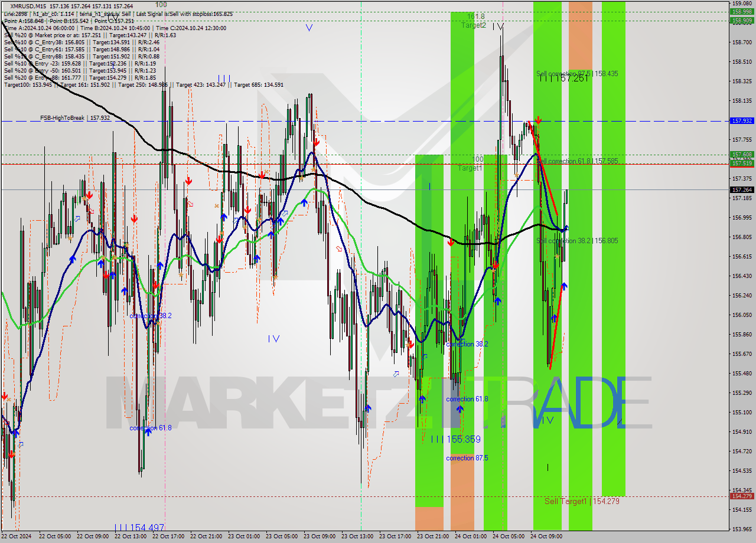
Task: Click the 'Entry -23: 159.628' sell row
Action: tap(80, 63)
